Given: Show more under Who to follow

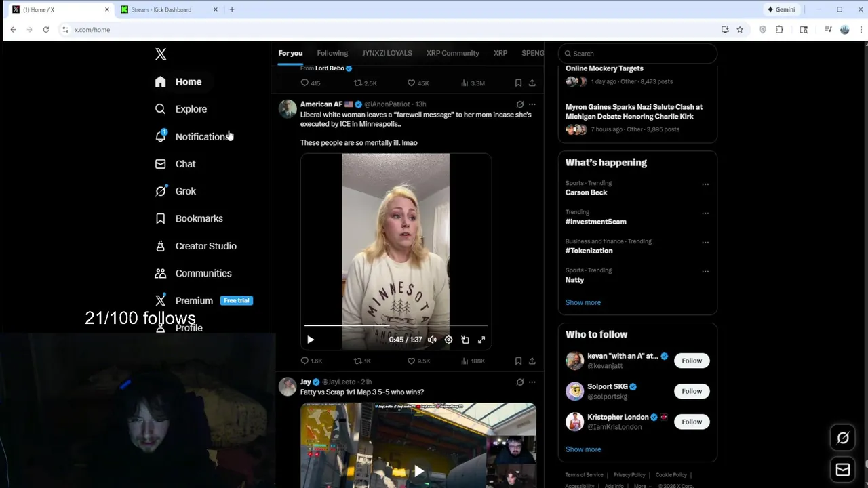Looking at the screenshot, I should (x=583, y=449).
